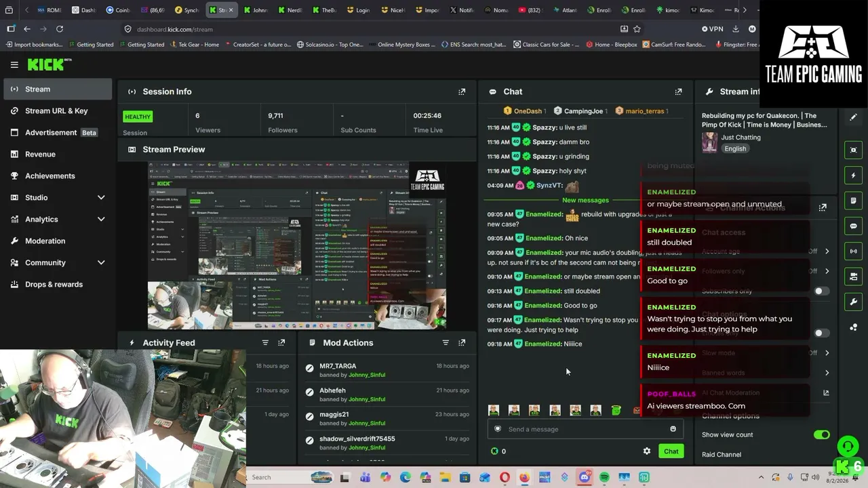Open the Moderation page

58,241
